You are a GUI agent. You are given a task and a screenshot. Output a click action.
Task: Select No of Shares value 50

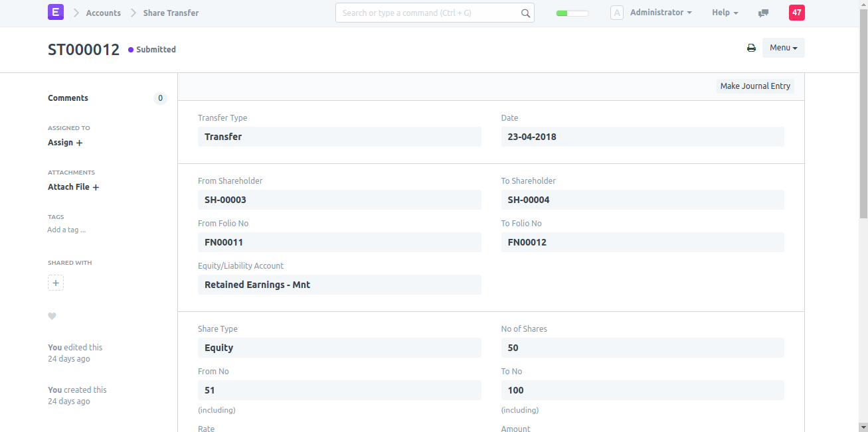642,348
